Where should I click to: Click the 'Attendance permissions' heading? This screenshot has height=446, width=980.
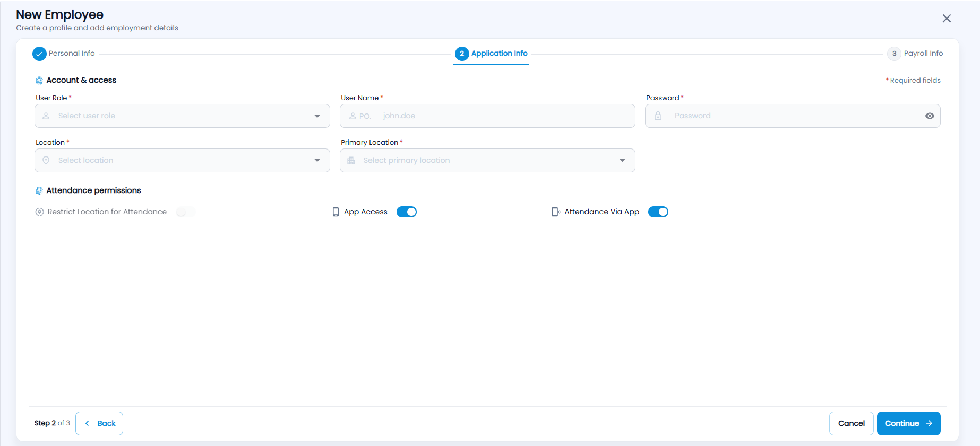coord(93,190)
